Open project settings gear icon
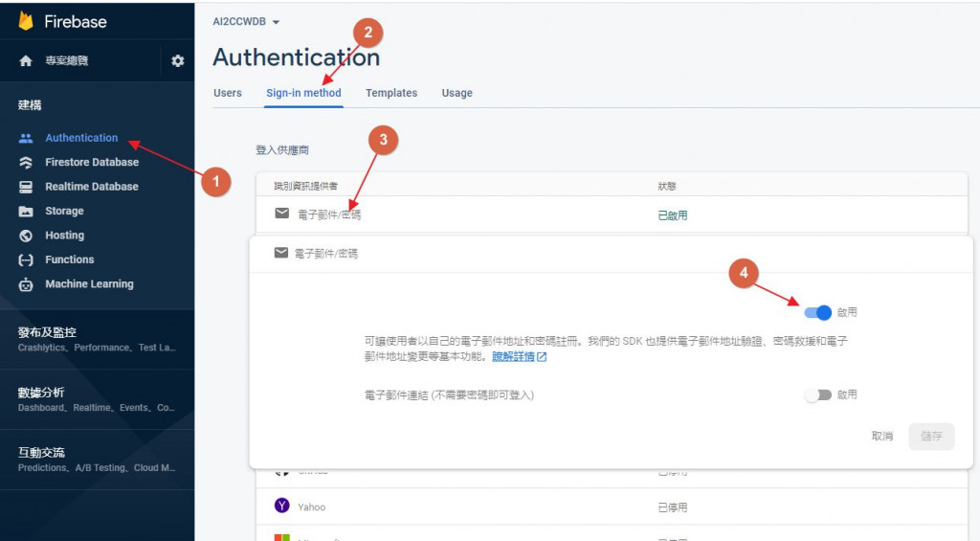Screen dimensions: 980x541 point(177,60)
